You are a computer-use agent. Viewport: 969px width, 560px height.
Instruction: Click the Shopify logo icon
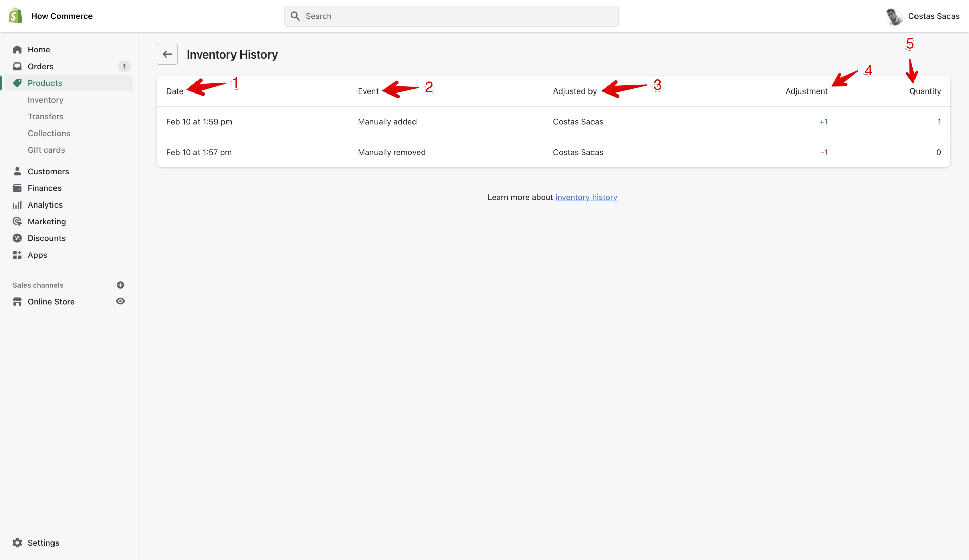coord(15,16)
